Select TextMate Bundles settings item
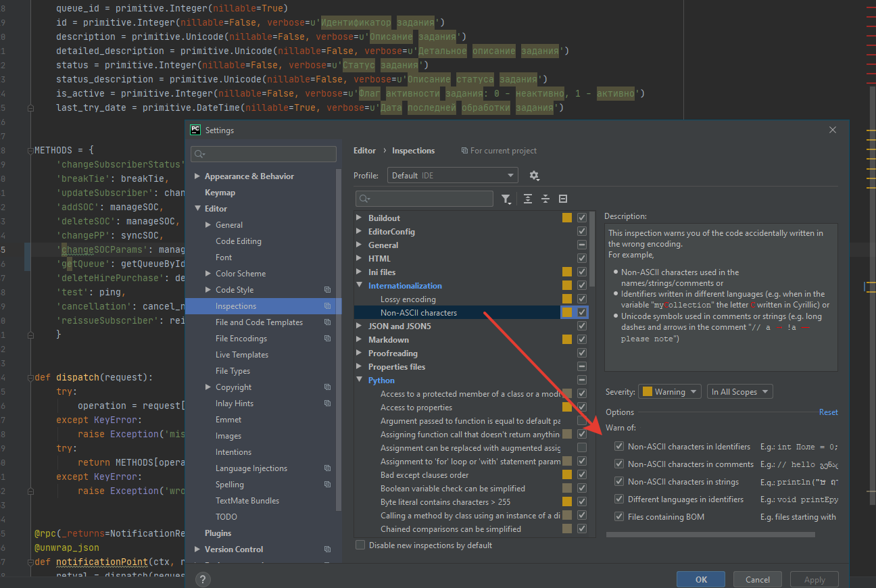Screen dimensions: 876x588 click(247, 501)
